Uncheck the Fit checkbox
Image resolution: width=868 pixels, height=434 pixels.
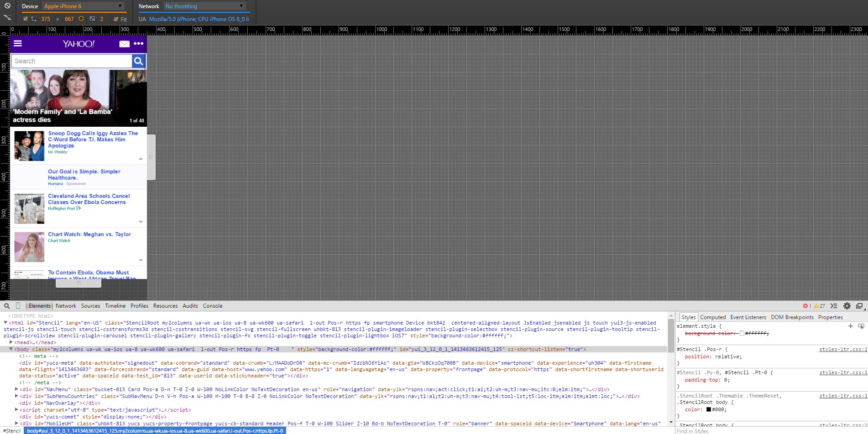point(116,19)
